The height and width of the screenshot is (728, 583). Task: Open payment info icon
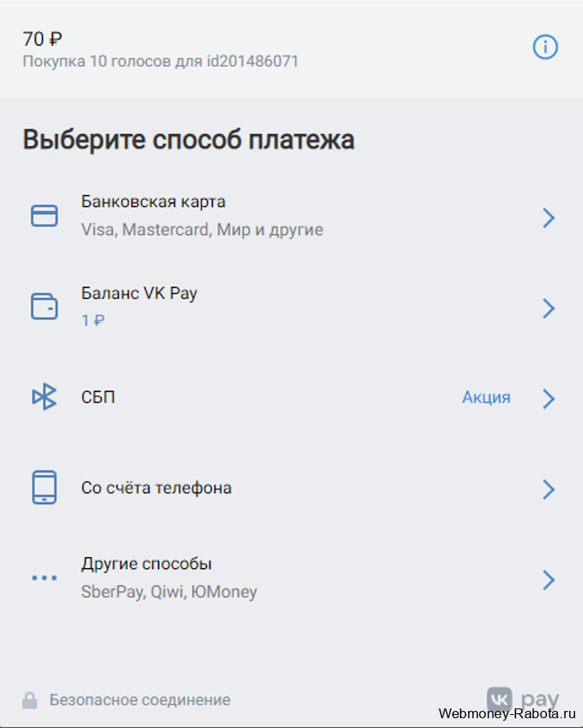point(545,47)
